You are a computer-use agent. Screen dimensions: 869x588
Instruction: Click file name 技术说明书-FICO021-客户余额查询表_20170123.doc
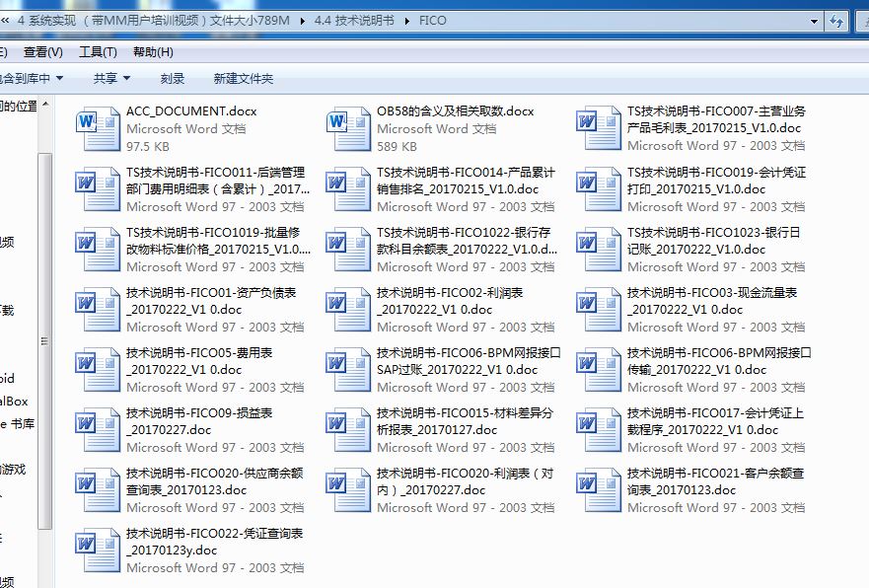click(x=715, y=481)
